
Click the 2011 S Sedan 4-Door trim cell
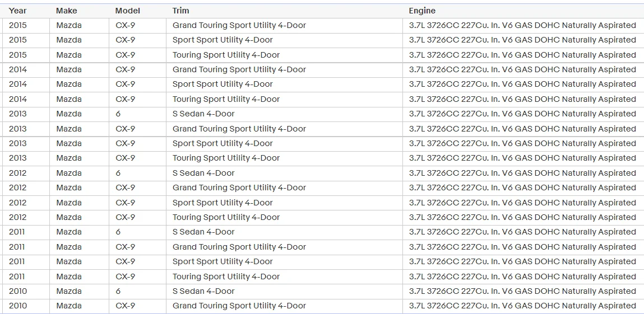203,232
